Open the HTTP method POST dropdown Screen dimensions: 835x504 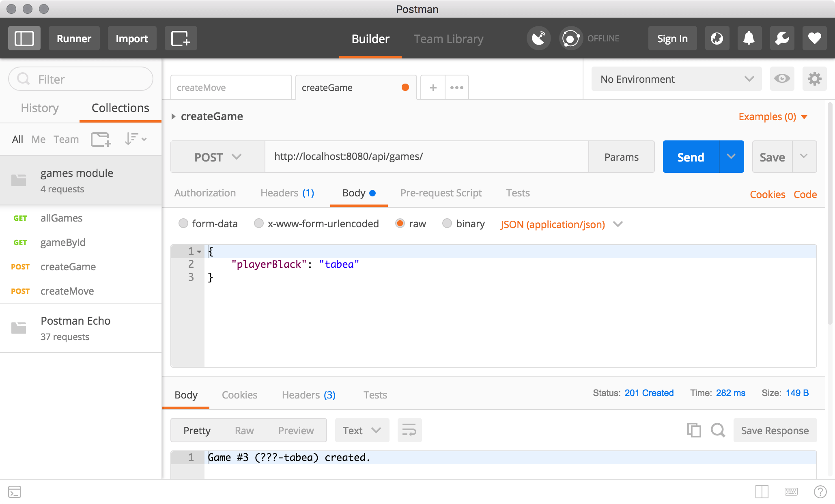click(x=218, y=157)
